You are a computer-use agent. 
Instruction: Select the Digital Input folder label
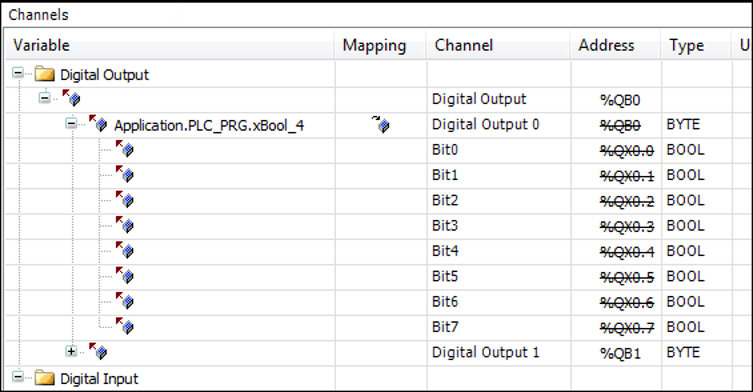99,379
